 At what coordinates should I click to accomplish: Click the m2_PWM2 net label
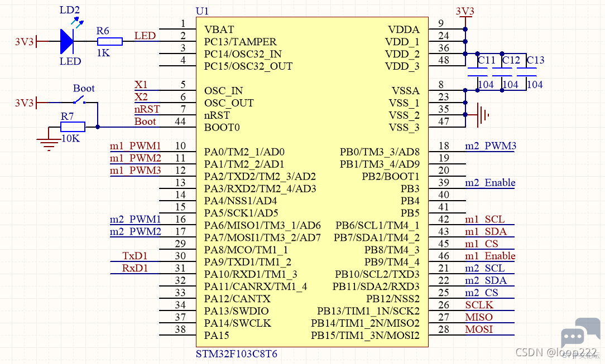(135, 231)
